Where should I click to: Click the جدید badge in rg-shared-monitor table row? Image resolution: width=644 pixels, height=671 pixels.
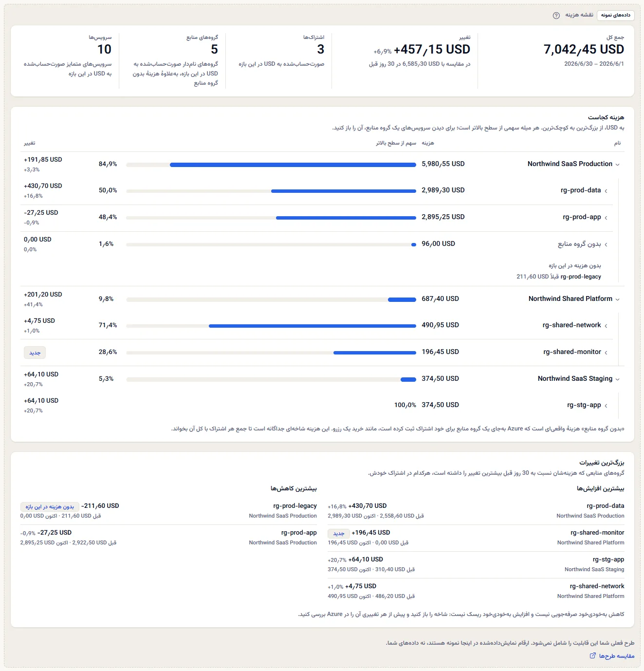pyautogui.click(x=35, y=353)
